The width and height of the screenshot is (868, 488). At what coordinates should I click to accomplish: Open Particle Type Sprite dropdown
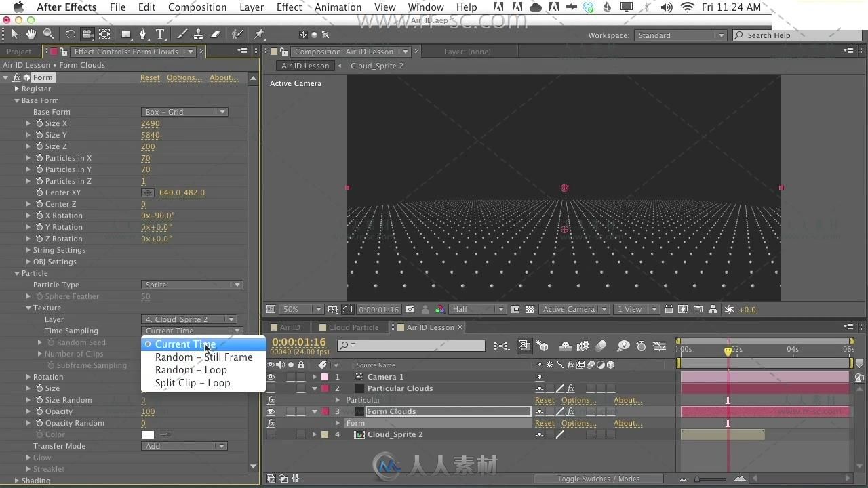pyautogui.click(x=192, y=285)
